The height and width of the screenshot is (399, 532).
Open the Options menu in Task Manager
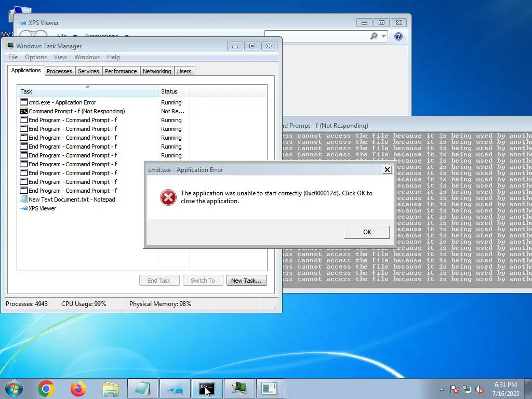click(36, 57)
